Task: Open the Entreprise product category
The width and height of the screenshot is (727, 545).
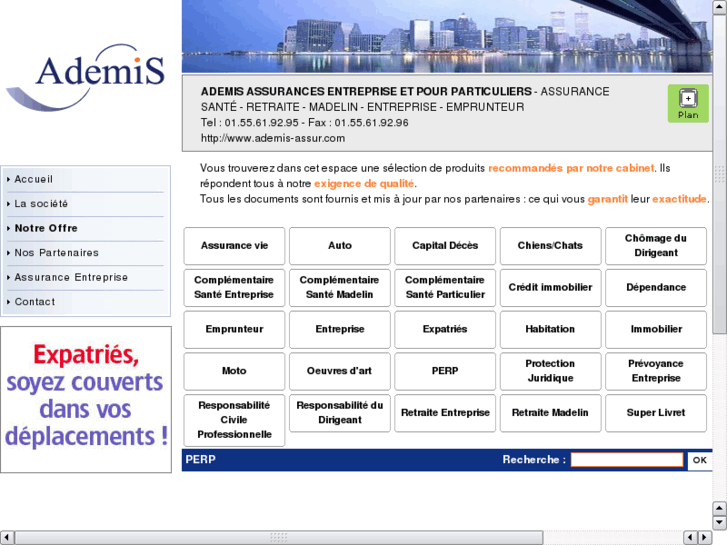Action: [340, 329]
